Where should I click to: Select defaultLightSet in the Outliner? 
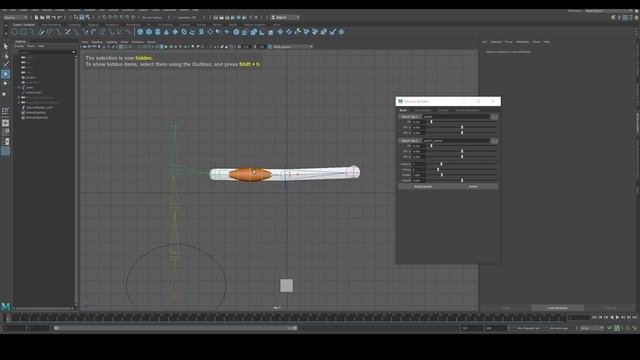point(36,112)
